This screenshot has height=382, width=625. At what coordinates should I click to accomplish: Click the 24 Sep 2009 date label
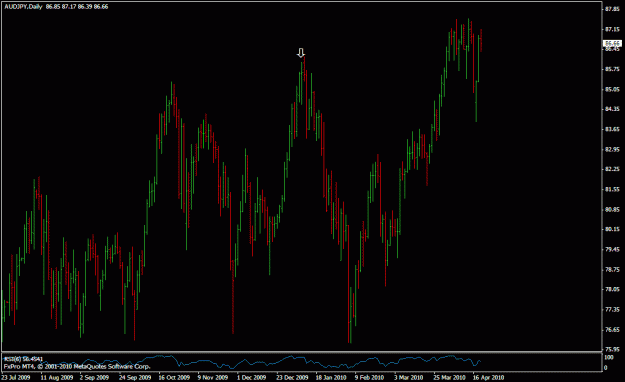click(135, 377)
